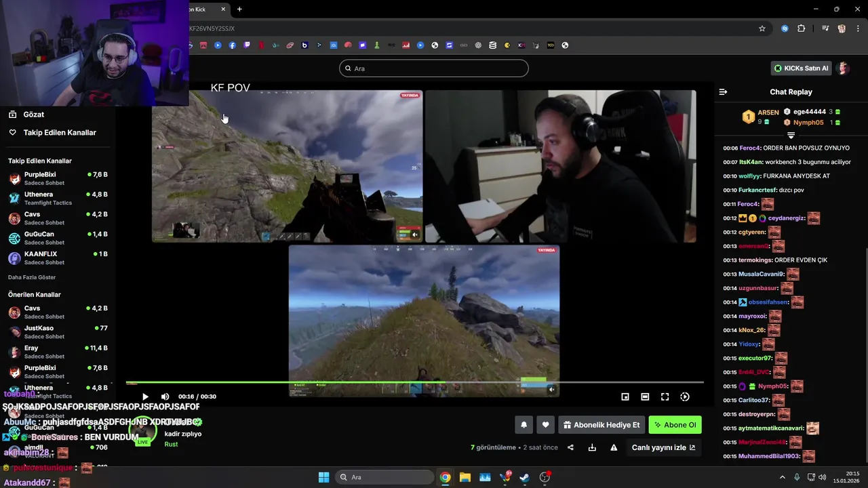
Task: Play the video clip
Action: coord(145,396)
